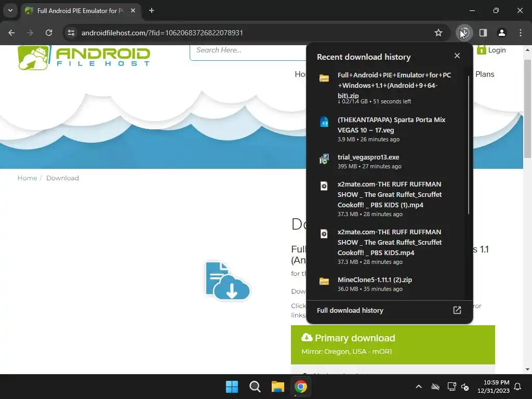Screen dimensions: 532x399
Task: Click the page scrollbar up arrow
Action: click(527, 50)
